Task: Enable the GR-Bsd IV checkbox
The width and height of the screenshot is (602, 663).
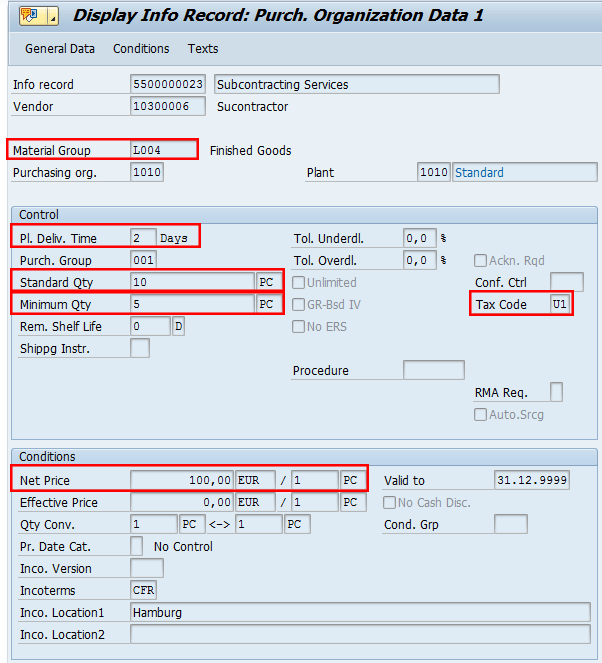Action: [x=298, y=304]
